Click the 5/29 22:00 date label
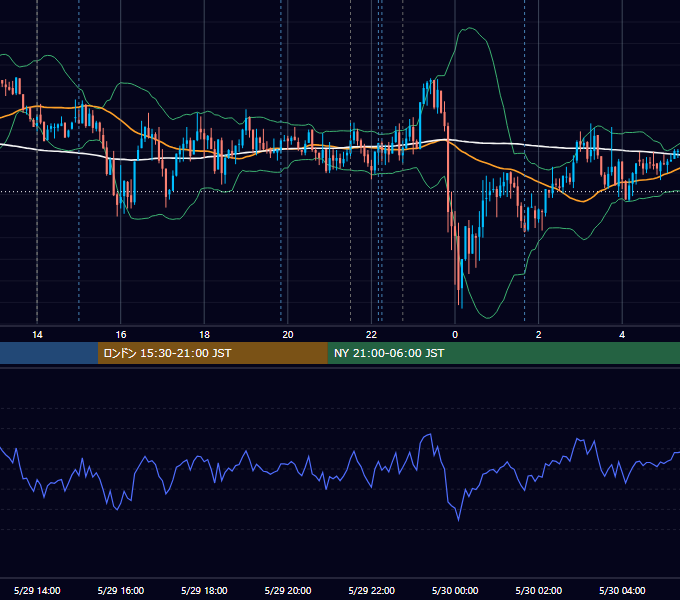 [x=372, y=590]
